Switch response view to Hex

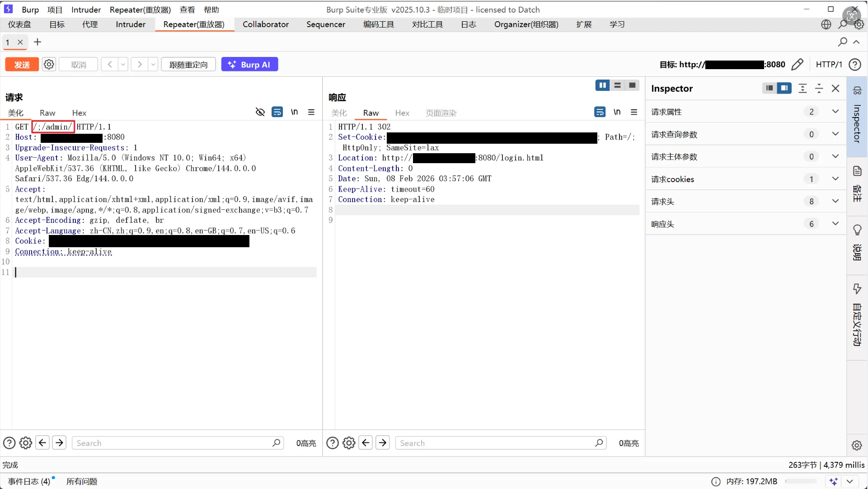pos(402,113)
